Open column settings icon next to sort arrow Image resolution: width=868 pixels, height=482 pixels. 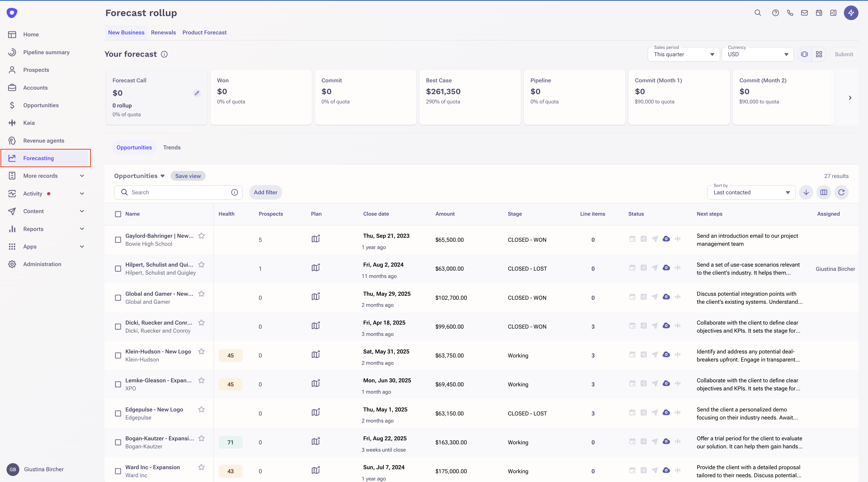point(824,192)
